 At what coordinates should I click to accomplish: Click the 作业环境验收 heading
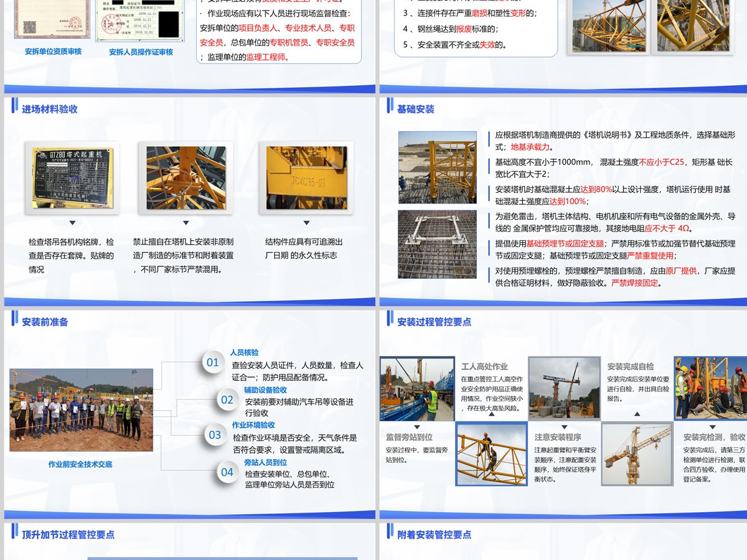click(x=253, y=425)
